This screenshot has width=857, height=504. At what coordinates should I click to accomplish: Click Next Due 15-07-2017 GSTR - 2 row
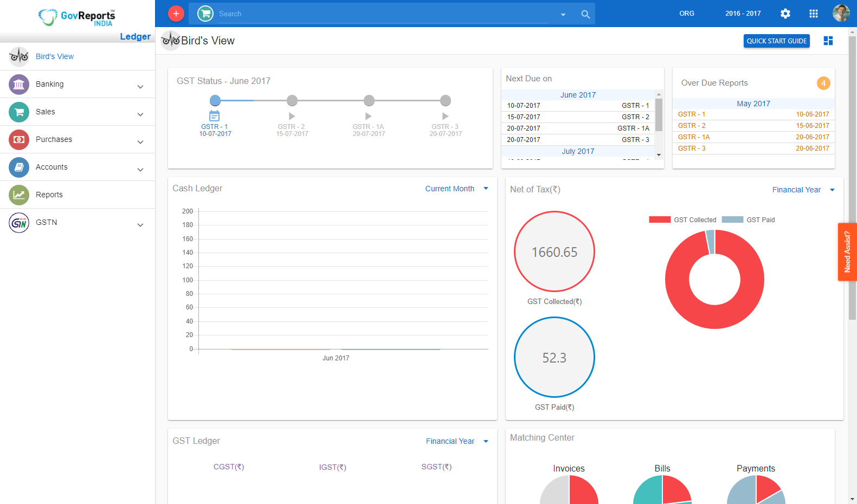[x=578, y=117]
